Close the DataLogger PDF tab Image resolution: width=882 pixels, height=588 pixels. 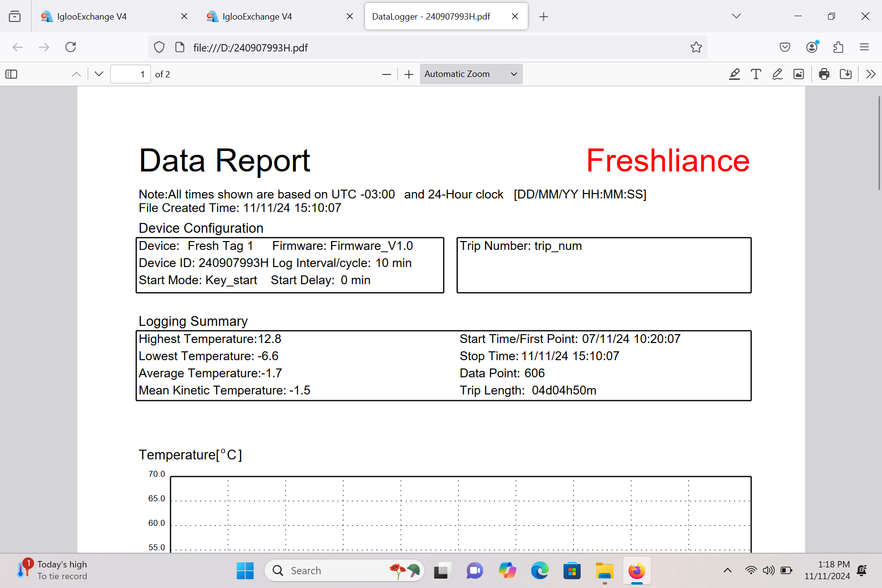click(x=515, y=16)
